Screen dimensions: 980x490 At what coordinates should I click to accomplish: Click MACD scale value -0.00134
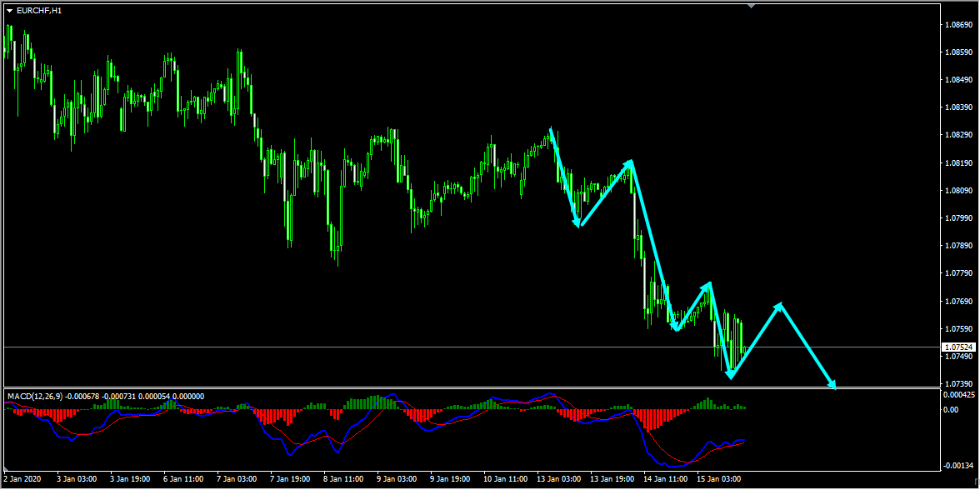[960, 466]
